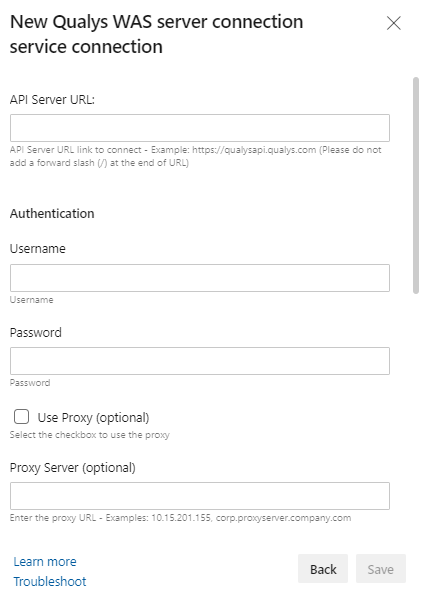
Task: Go back using the Back button
Action: [323, 569]
